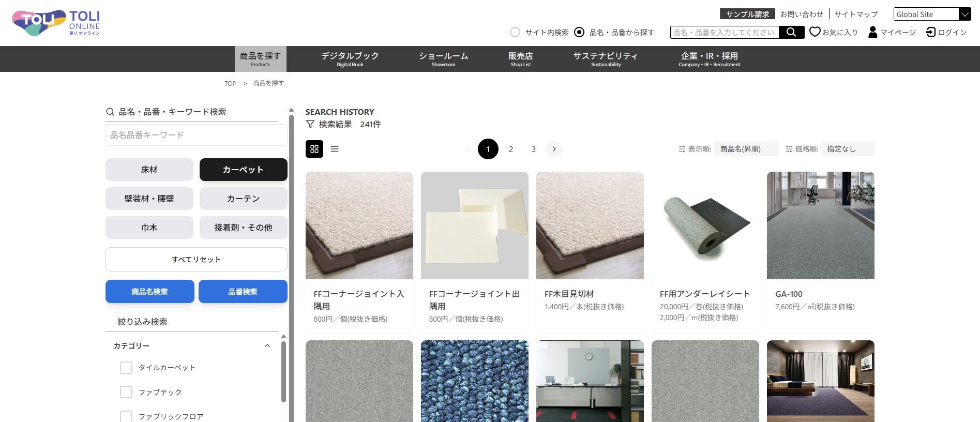Open the 表示順 sort dropdown
980x422 pixels.
[x=746, y=149]
